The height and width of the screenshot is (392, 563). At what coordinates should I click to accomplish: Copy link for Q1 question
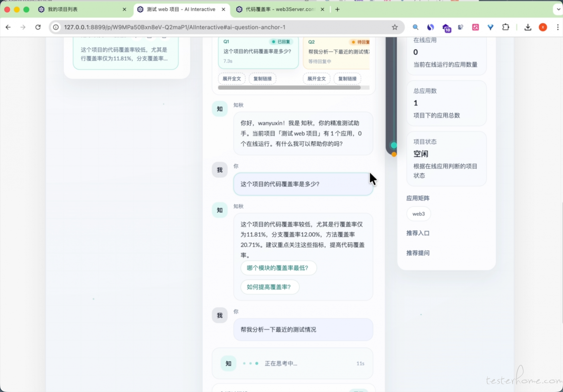click(x=262, y=79)
